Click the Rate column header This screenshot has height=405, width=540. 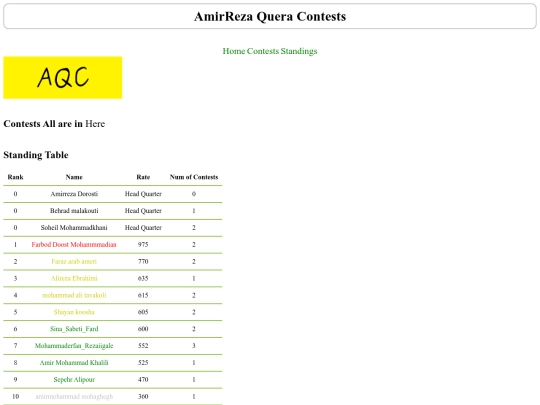pos(143,177)
